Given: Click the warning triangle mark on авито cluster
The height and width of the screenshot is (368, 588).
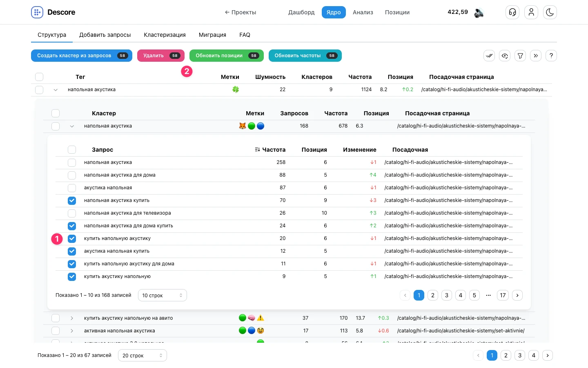Looking at the screenshot, I should point(261,318).
